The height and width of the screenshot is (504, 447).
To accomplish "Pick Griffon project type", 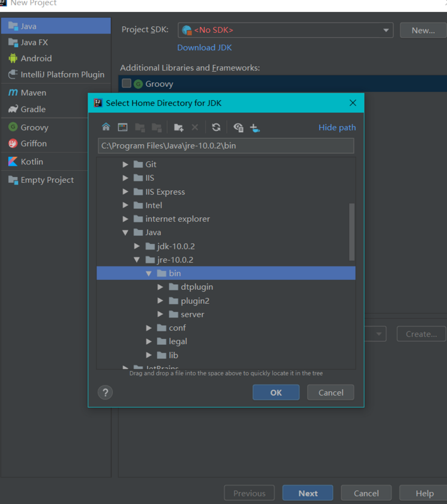I will (45, 144).
